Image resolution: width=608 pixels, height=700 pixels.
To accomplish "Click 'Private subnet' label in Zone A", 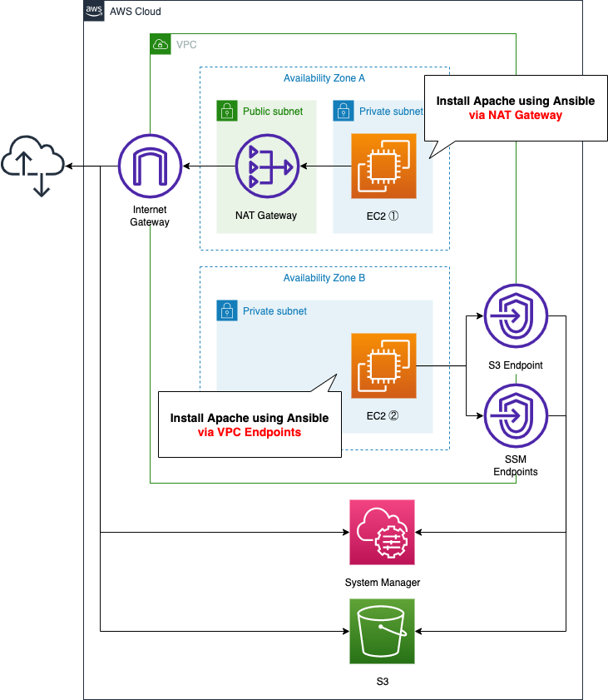I will click(391, 112).
